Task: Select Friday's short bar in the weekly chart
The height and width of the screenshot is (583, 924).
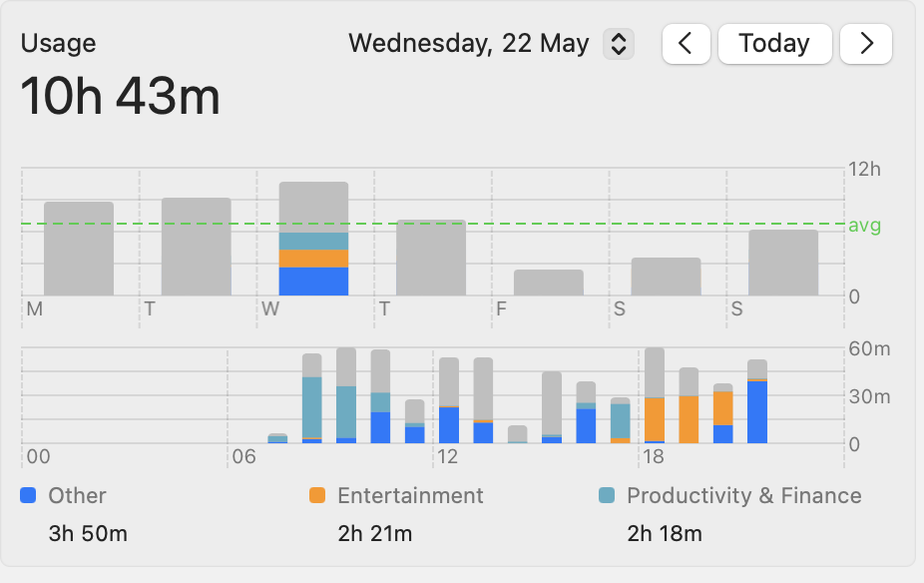Action: [x=549, y=283]
